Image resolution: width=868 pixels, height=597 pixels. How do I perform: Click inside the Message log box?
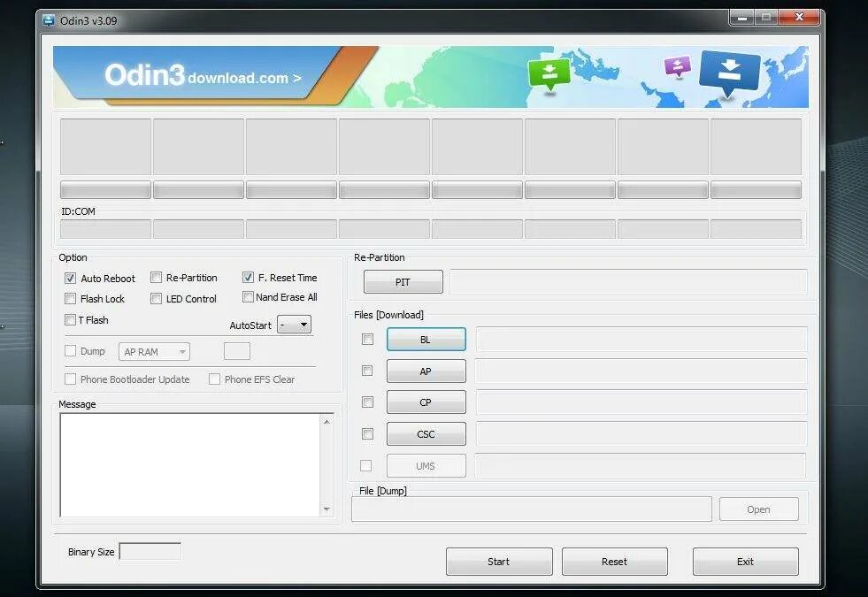tap(190, 464)
